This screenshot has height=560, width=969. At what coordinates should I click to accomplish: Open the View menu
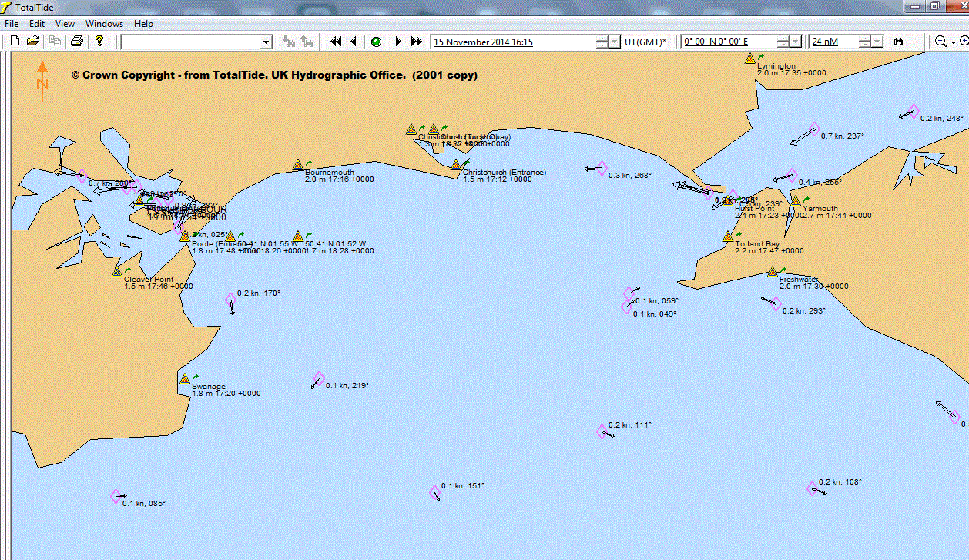click(x=65, y=24)
